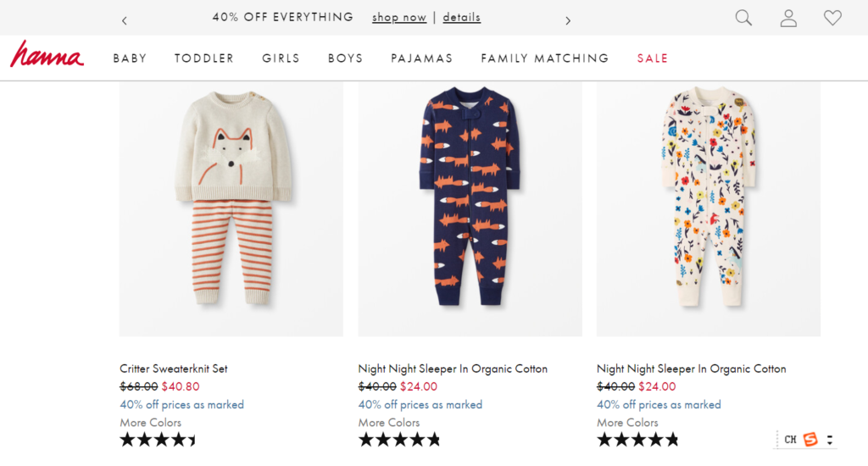Click the Sogou input method S icon
The width and height of the screenshot is (868, 466).
[x=810, y=440]
